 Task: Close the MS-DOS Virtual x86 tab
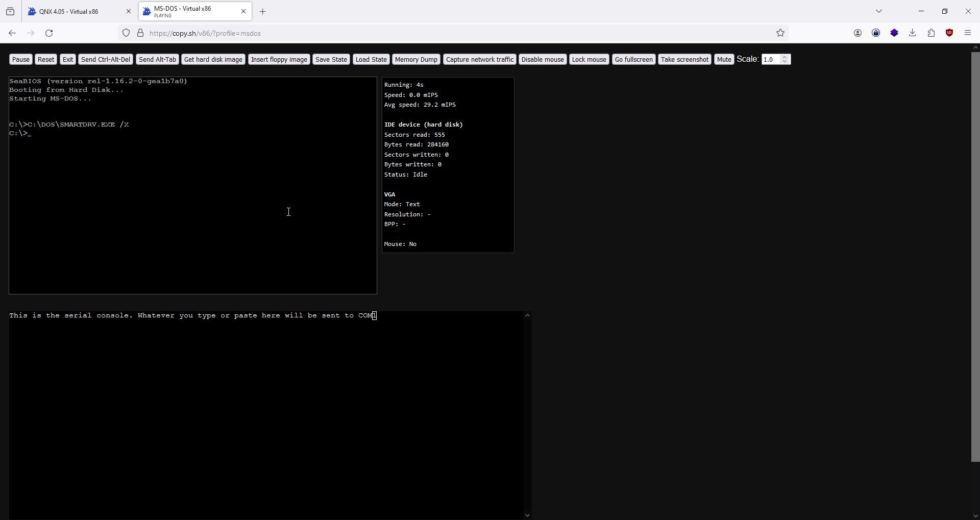243,11
